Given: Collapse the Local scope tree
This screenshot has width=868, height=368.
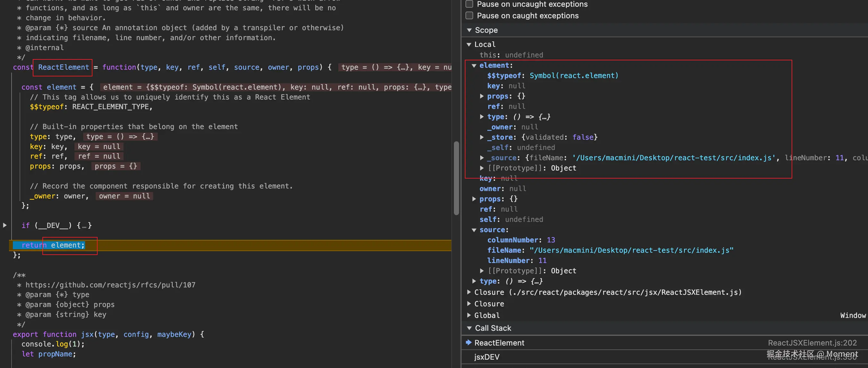Looking at the screenshot, I should pyautogui.click(x=469, y=45).
